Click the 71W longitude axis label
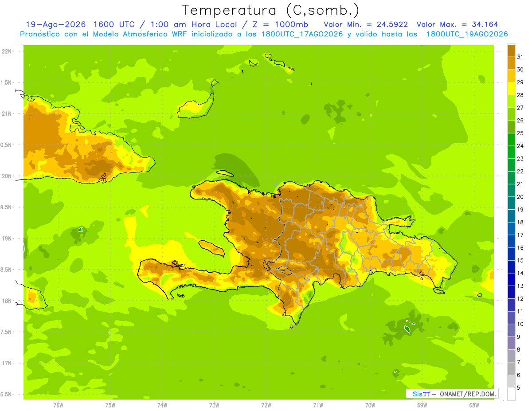The height and width of the screenshot is (411, 532). tap(318, 405)
